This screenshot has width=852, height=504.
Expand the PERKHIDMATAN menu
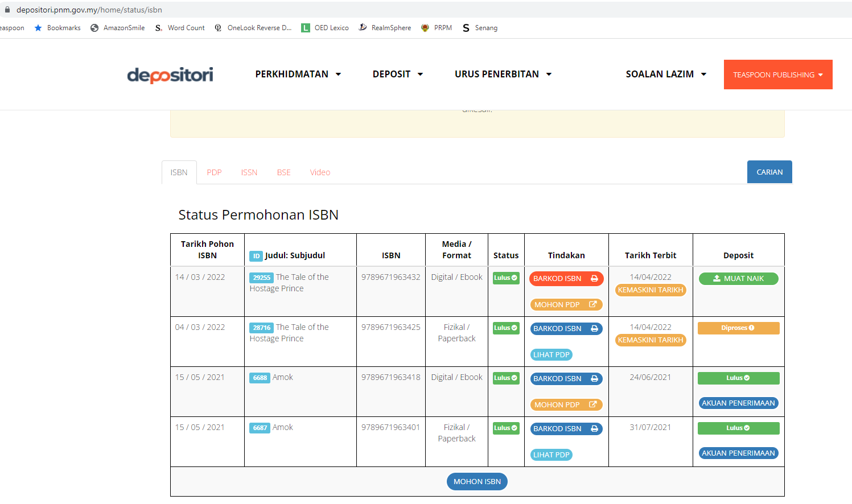coord(298,75)
